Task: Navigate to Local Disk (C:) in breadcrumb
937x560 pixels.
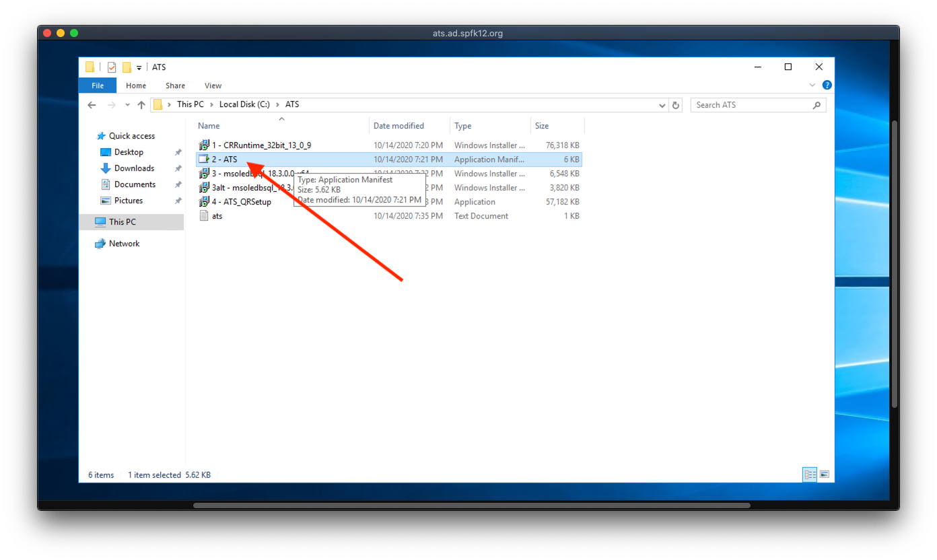Action: [244, 105]
